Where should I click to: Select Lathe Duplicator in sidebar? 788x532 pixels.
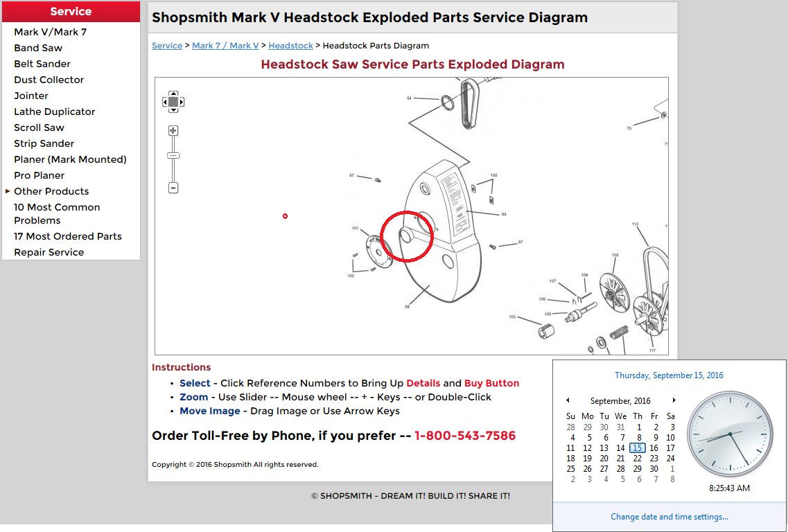54,112
